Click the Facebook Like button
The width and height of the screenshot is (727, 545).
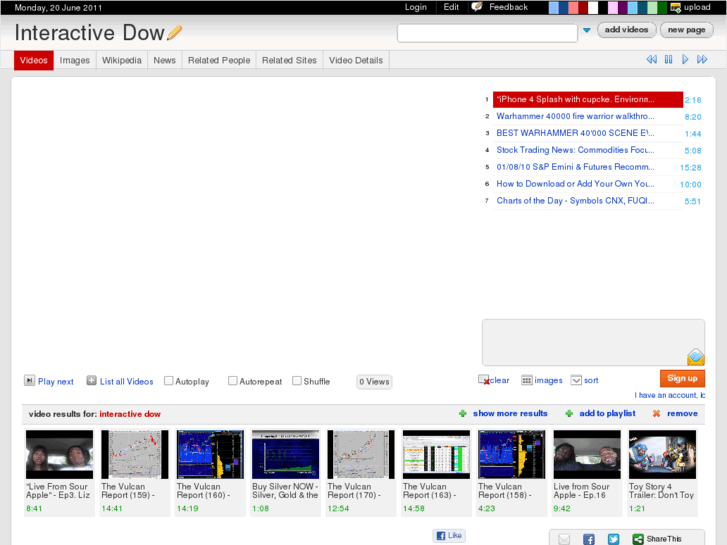click(449, 535)
